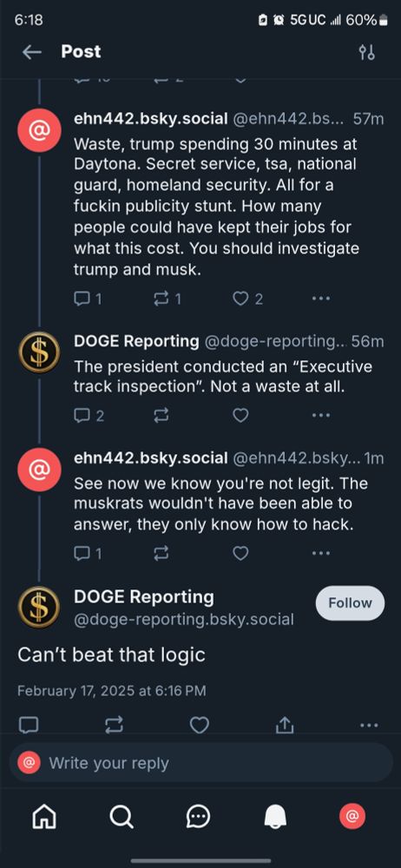Open the Notifications bell tab
Image resolution: width=401 pixels, height=868 pixels.
click(275, 816)
